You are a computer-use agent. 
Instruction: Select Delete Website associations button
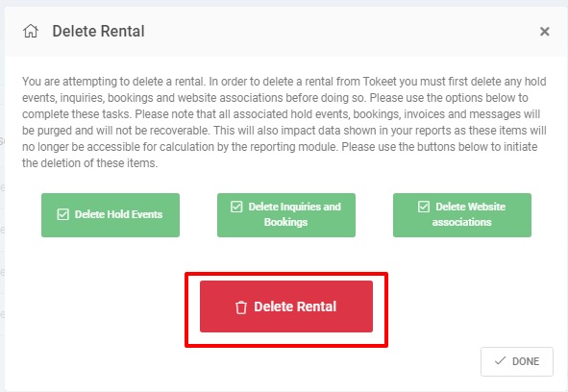point(462,215)
